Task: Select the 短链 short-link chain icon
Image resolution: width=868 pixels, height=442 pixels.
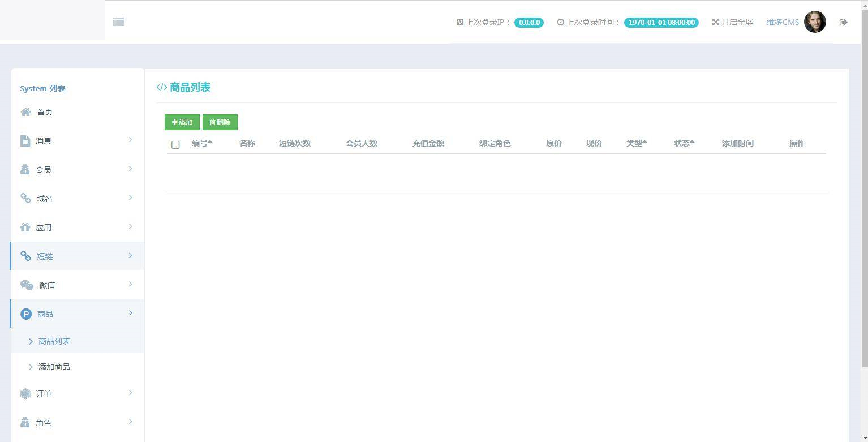Action: [25, 256]
